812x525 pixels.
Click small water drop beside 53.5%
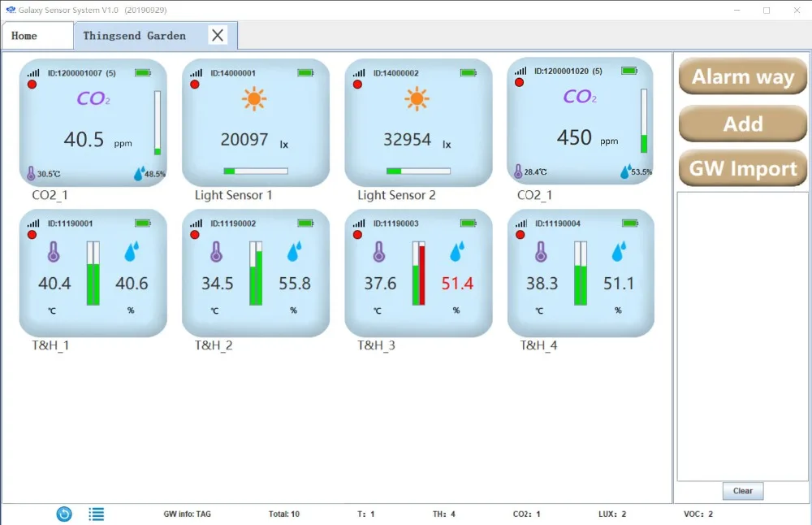point(625,171)
